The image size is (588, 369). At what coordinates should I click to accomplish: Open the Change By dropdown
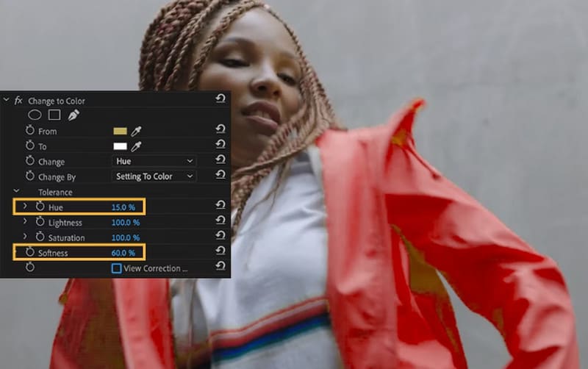[154, 176]
